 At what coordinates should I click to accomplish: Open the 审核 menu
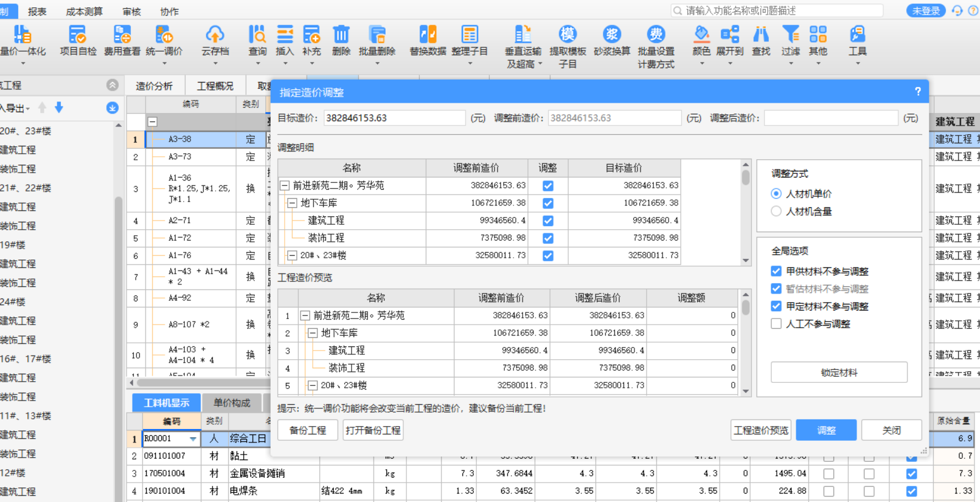131,12
